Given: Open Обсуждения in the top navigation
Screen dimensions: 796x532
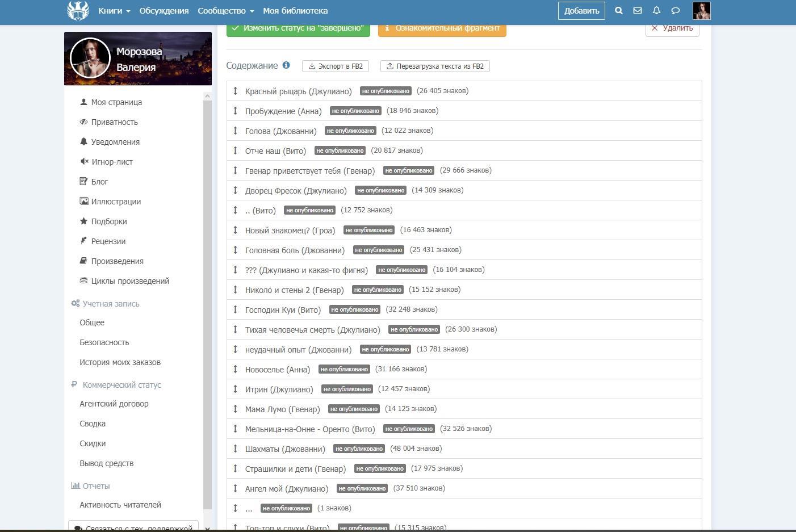Looking at the screenshot, I should coord(164,11).
